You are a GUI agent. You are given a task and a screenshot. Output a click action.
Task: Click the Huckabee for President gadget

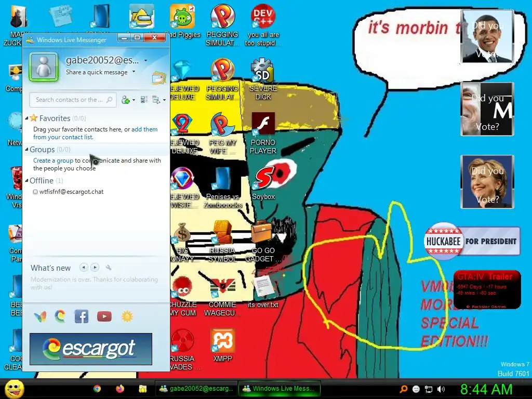[472, 241]
